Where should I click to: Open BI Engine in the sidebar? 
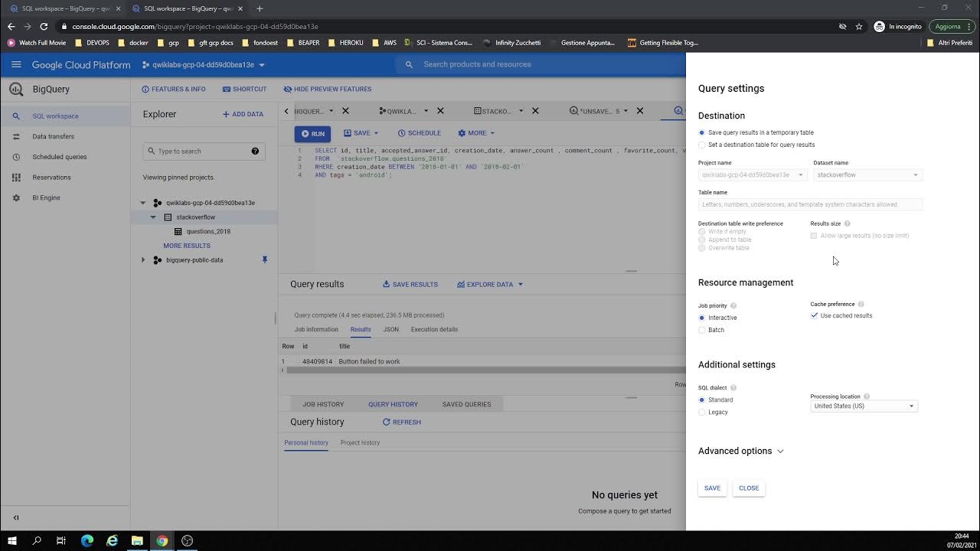[x=65, y=197]
